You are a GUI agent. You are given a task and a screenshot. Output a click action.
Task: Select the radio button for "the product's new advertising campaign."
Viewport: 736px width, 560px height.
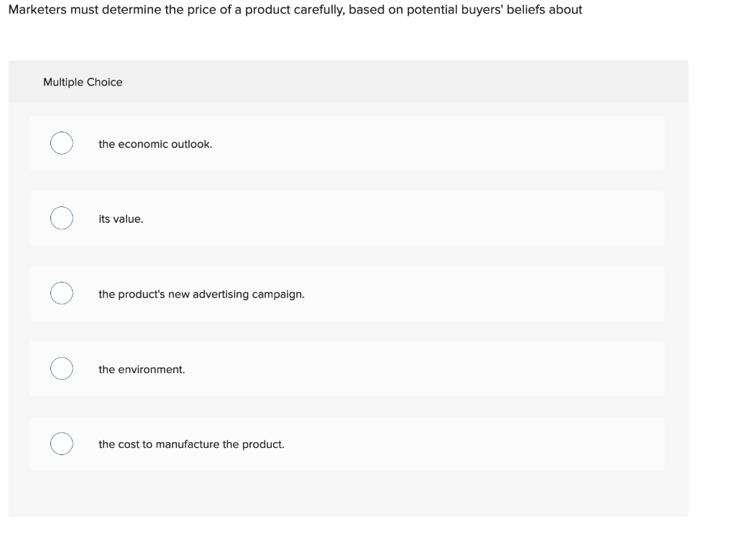61,293
